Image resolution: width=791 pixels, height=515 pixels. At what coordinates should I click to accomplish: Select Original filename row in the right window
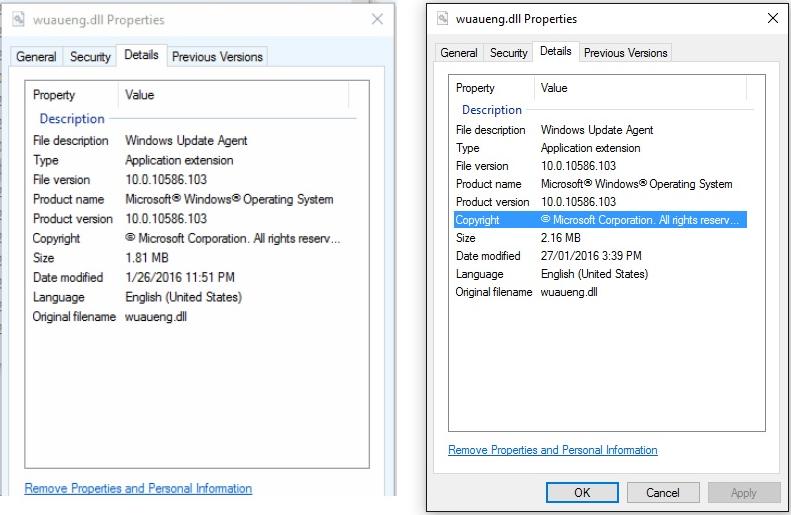pos(600,292)
